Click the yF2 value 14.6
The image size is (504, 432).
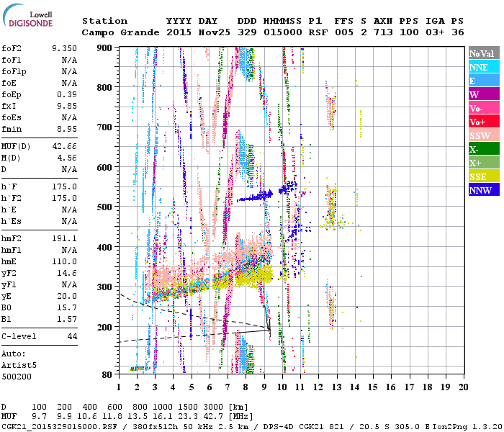(x=67, y=273)
